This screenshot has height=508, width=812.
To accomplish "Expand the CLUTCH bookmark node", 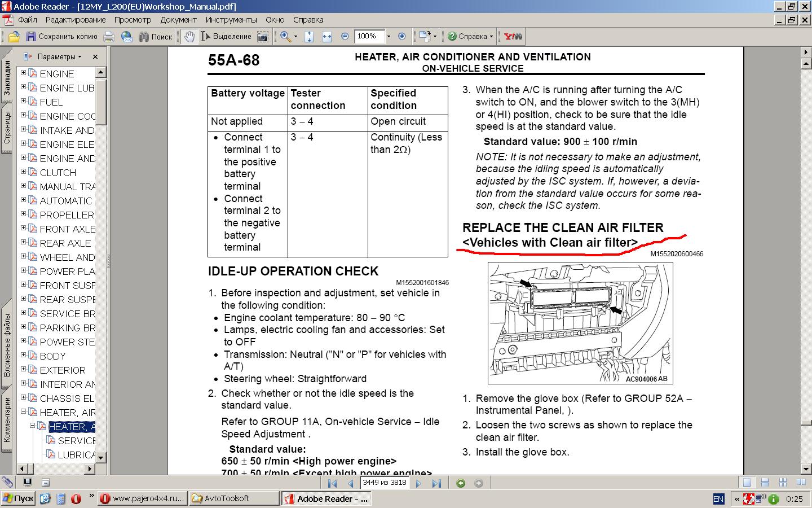I will [x=24, y=172].
